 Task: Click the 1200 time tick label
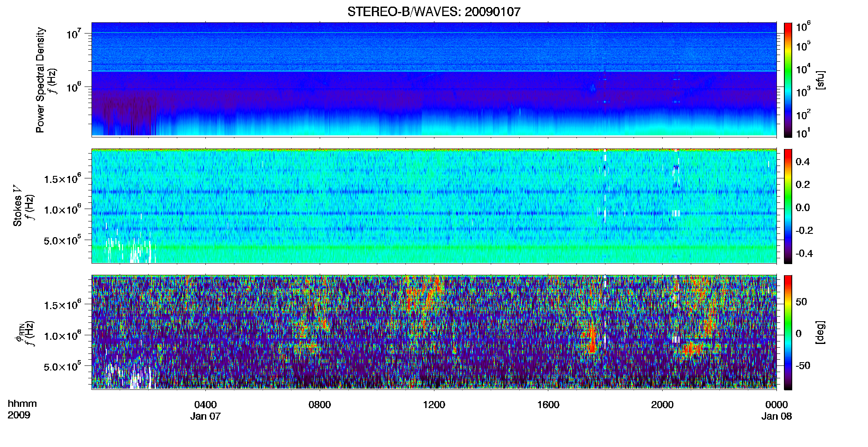434,405
